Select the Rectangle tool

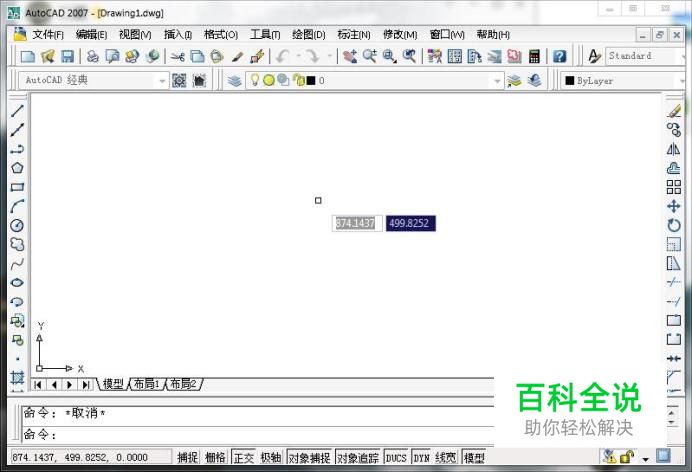coord(17,187)
